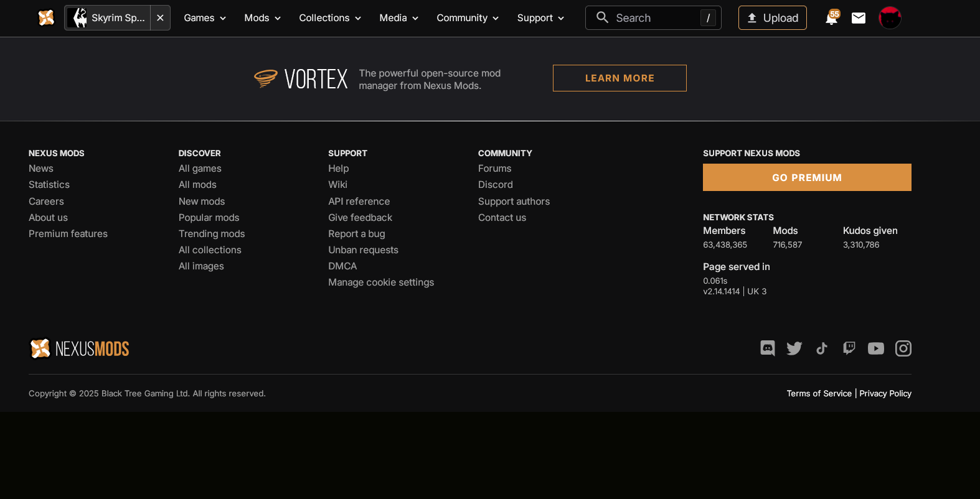Select Report a bug link
This screenshot has width=980, height=499.
coord(357,234)
